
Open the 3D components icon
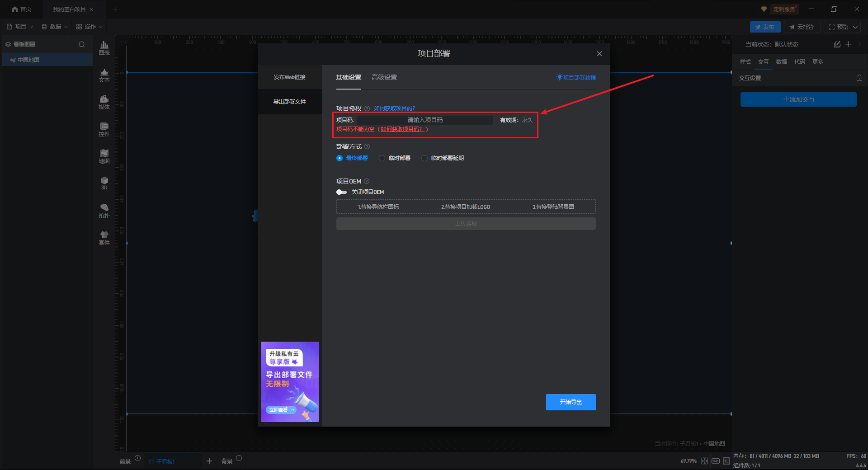pyautogui.click(x=104, y=183)
